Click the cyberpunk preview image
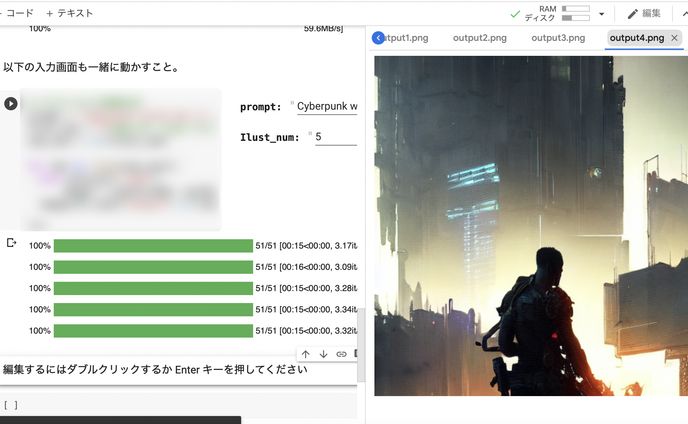 (x=531, y=226)
